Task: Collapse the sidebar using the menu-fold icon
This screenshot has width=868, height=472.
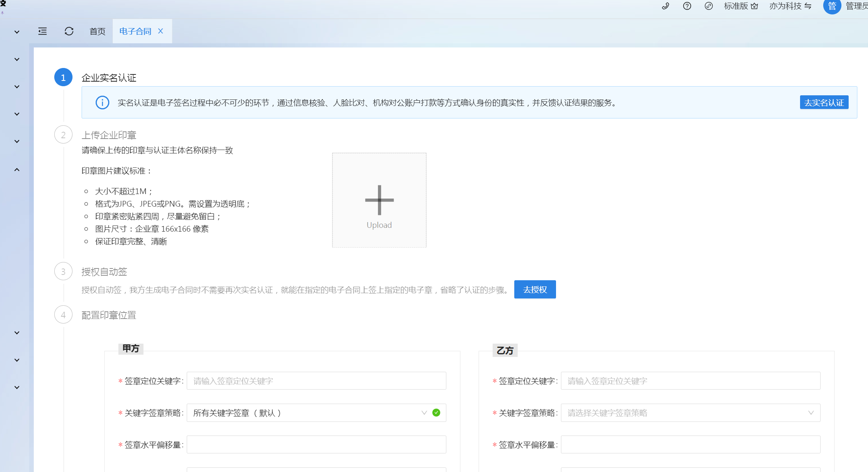Action: tap(43, 31)
